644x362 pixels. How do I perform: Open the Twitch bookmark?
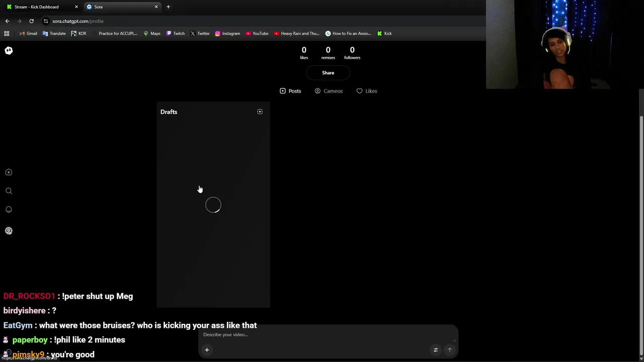point(176,33)
